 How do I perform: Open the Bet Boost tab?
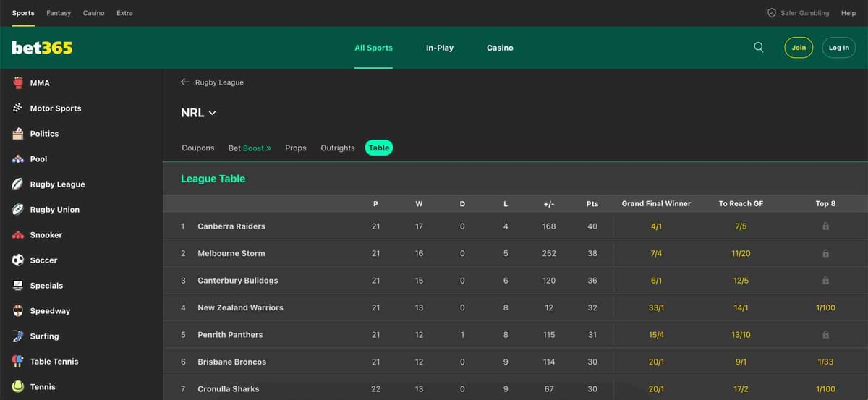pos(250,148)
